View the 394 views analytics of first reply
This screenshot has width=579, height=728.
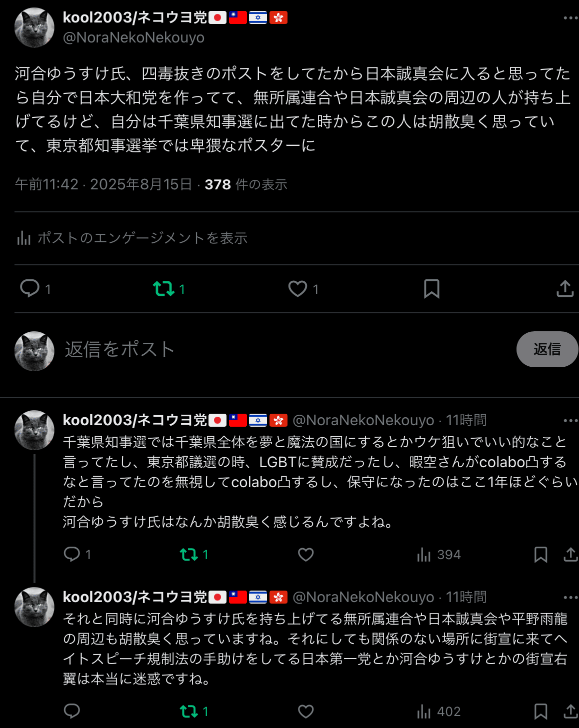pyautogui.click(x=438, y=555)
